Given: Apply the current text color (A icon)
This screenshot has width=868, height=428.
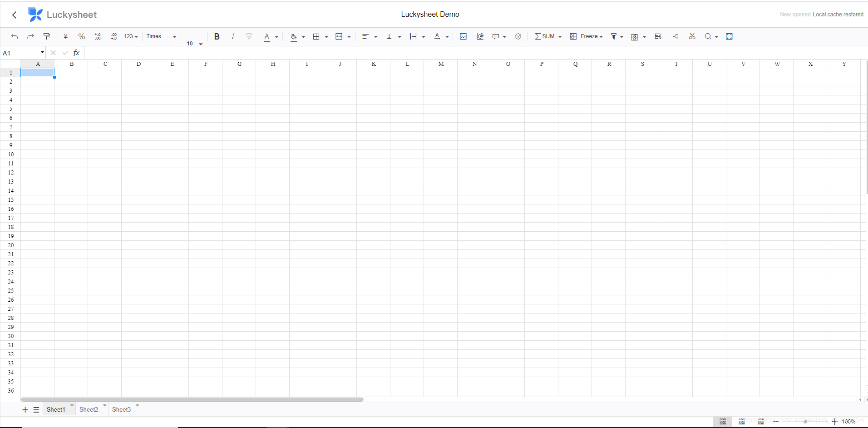Looking at the screenshot, I should (267, 37).
